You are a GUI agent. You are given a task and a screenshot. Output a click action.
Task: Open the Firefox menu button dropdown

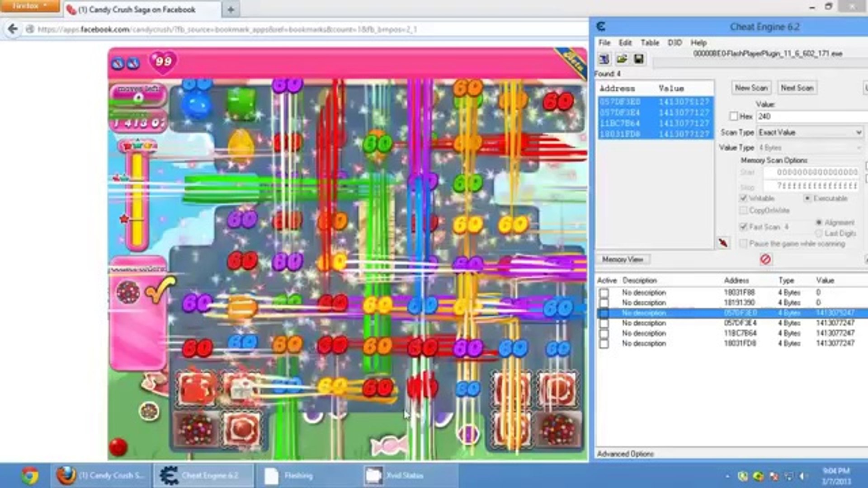[29, 6]
